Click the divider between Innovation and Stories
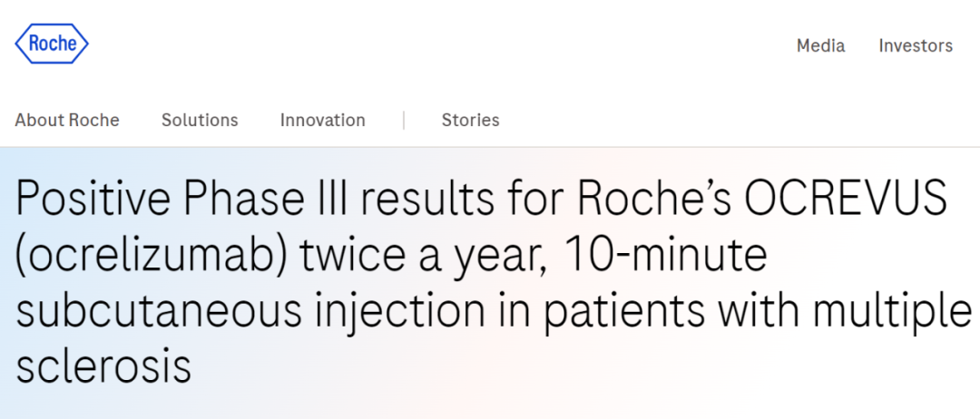The height and width of the screenshot is (419, 980). [x=404, y=120]
